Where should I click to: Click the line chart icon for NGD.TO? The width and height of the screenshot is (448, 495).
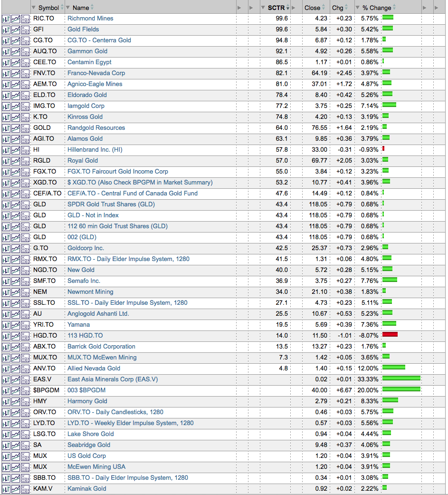pos(16,271)
